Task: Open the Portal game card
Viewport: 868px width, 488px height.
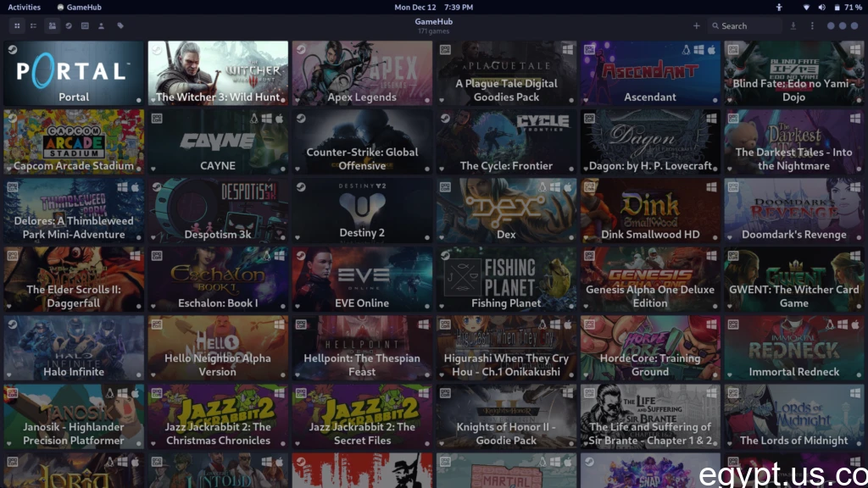Action: click(x=74, y=73)
